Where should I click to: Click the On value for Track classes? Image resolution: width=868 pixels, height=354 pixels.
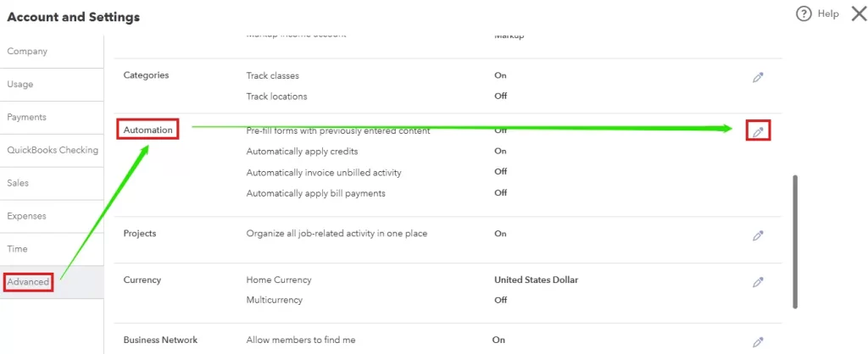pyautogui.click(x=500, y=75)
